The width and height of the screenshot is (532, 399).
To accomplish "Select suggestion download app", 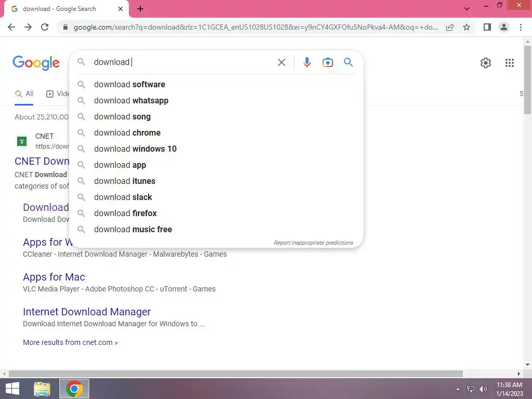I will (216, 165).
